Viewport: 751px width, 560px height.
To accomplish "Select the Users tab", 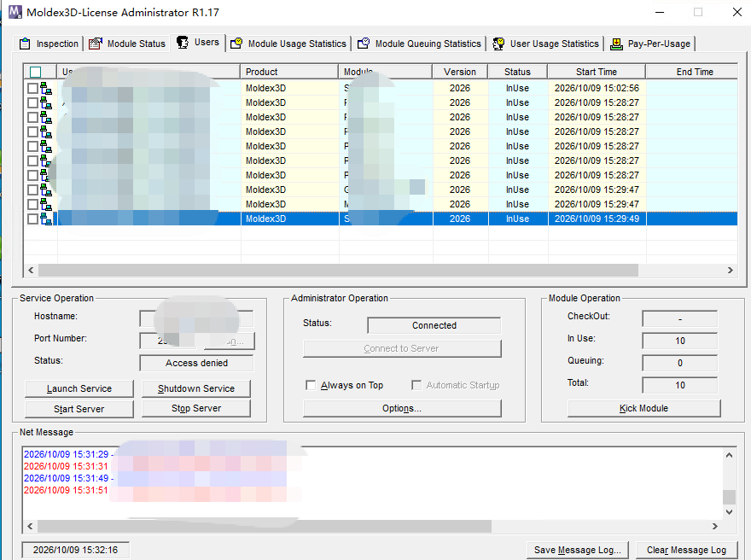I will pos(198,42).
